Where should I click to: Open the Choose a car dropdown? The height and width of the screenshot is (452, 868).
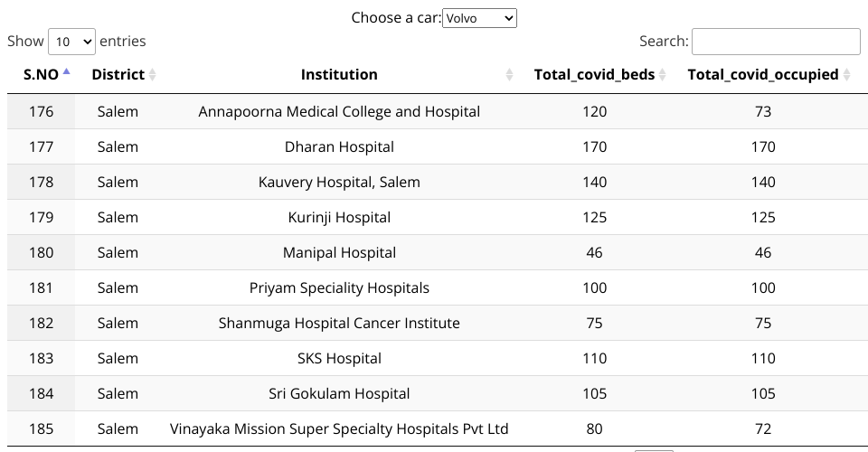point(479,18)
